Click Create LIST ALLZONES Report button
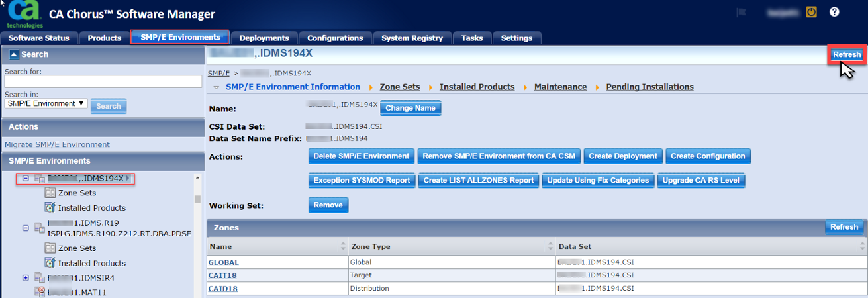The height and width of the screenshot is (298, 868). 479,180
